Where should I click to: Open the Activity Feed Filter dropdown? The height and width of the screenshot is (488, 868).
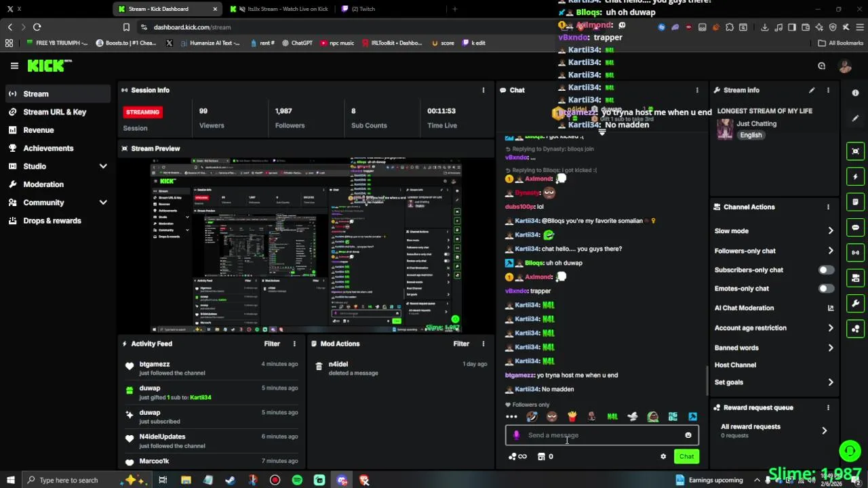[272, 344]
